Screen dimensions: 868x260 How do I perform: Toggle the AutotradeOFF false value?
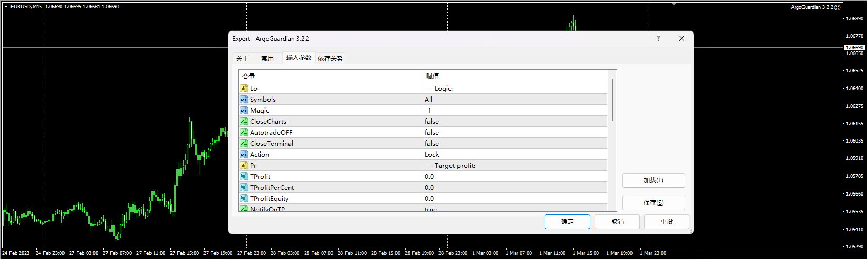[x=432, y=133]
